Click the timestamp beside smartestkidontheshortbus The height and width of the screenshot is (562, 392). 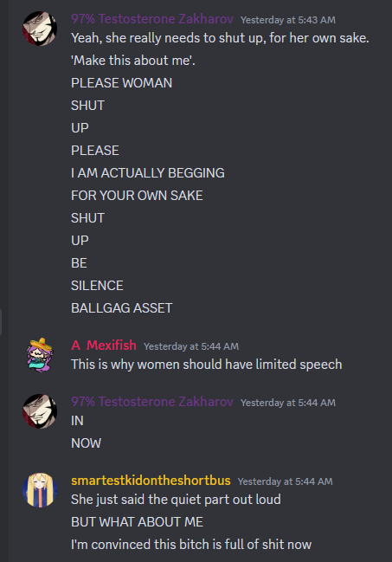285,481
